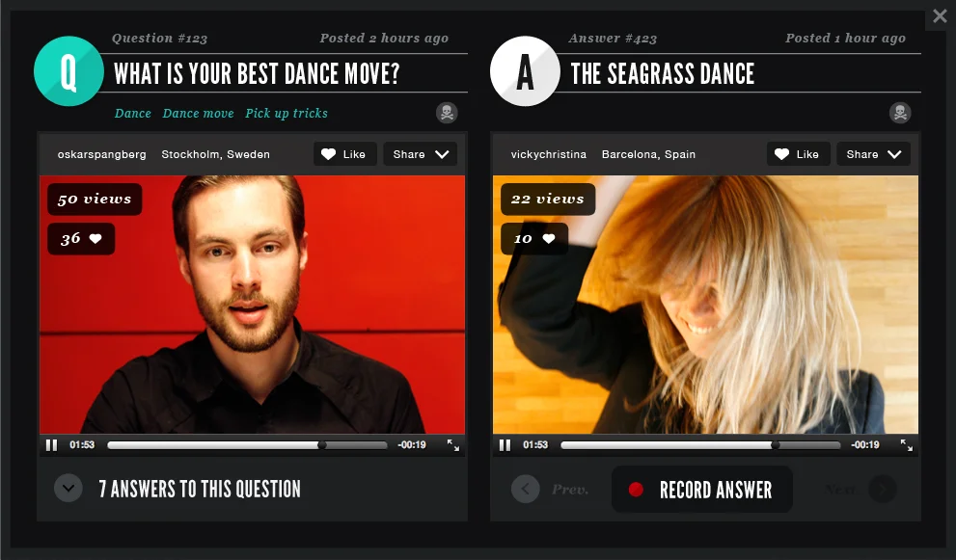Select the Dance move tag
This screenshot has width=956, height=560.
click(x=198, y=114)
